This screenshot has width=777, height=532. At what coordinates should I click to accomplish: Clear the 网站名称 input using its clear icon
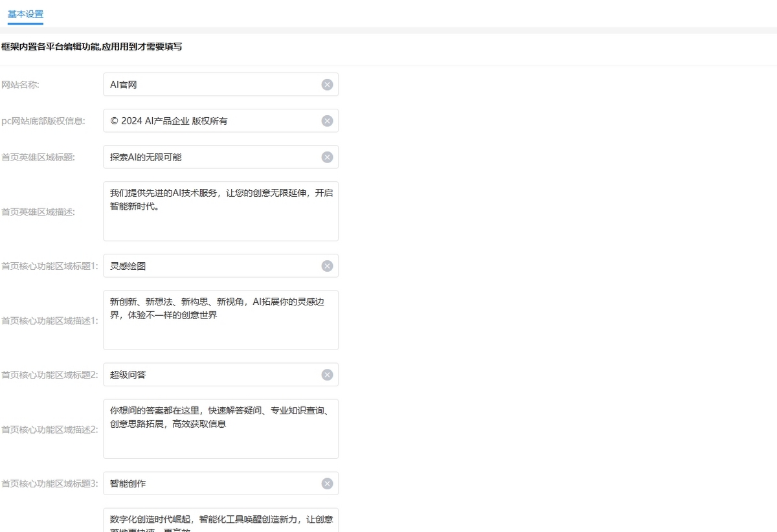coord(327,84)
